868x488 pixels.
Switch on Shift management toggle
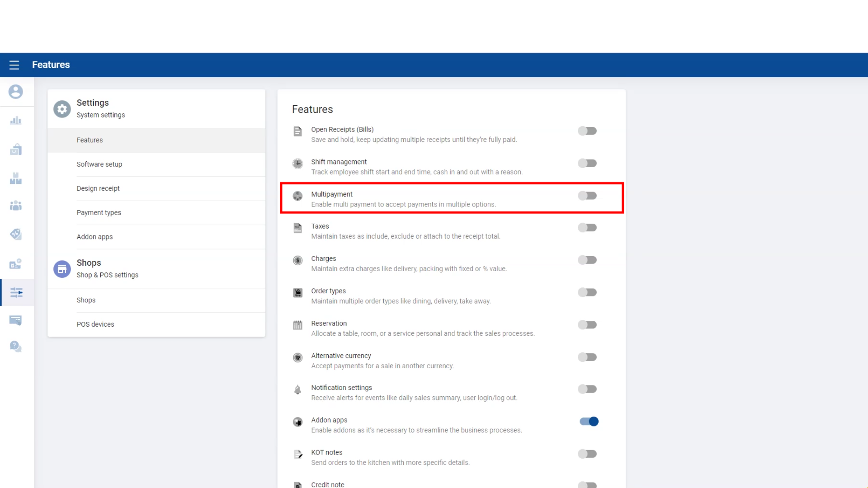[587, 163]
